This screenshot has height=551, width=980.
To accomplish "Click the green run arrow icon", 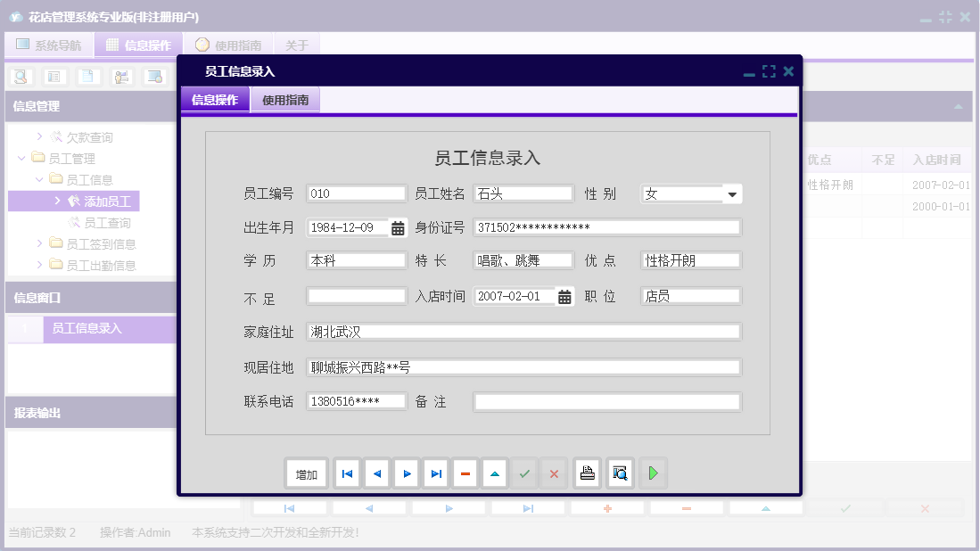I will 652,473.
